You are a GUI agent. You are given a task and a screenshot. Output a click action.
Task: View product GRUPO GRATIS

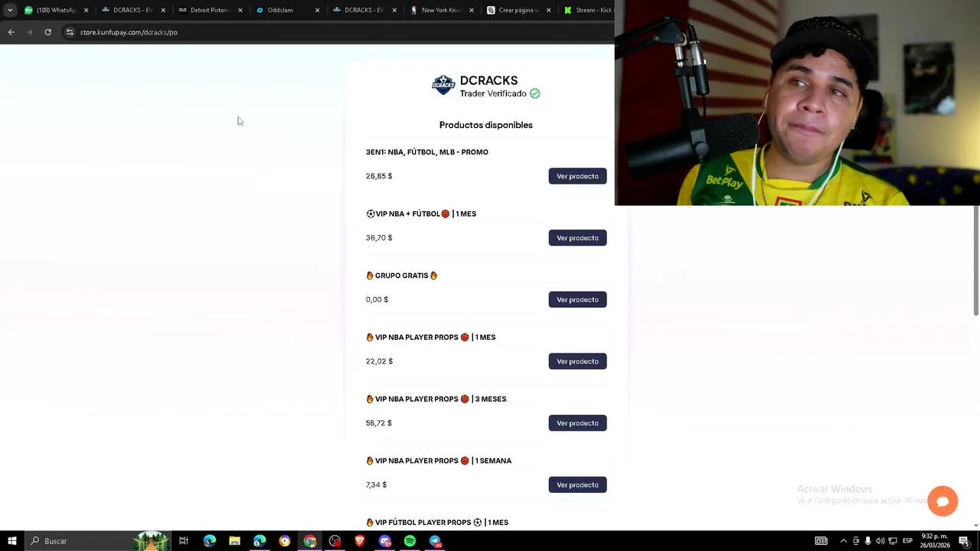pos(577,300)
